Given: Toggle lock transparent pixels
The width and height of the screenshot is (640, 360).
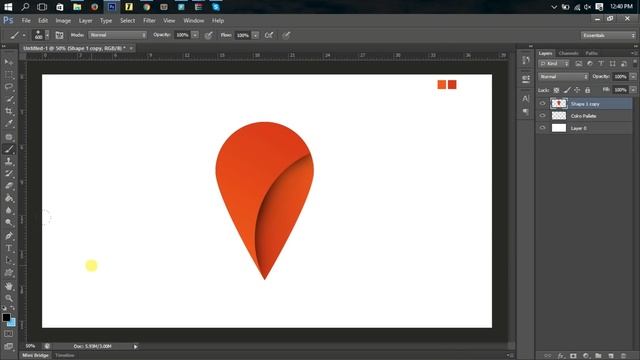Looking at the screenshot, I should 556,90.
